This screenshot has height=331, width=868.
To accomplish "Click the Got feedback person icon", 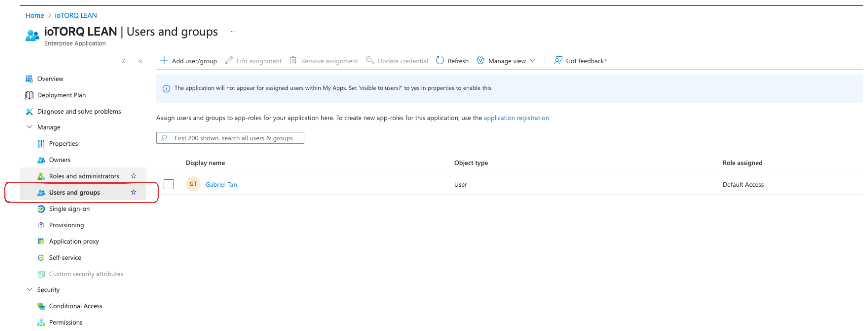I will pyautogui.click(x=558, y=60).
